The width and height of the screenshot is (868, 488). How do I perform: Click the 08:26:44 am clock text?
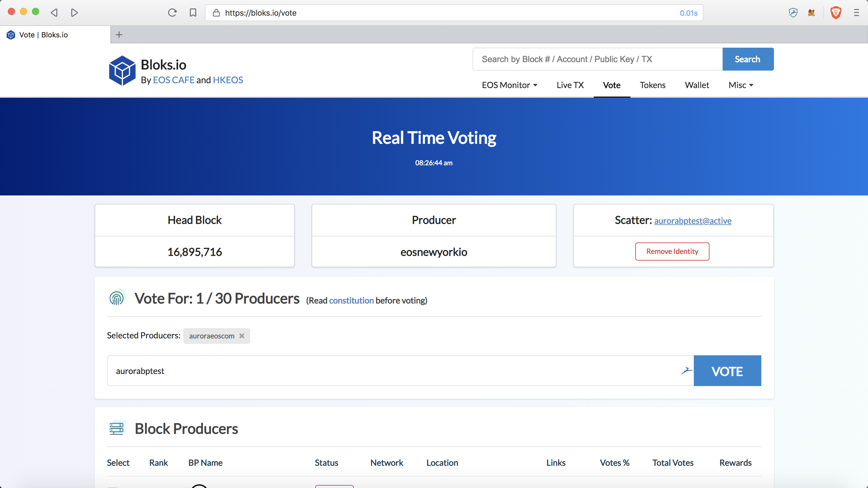(x=434, y=163)
